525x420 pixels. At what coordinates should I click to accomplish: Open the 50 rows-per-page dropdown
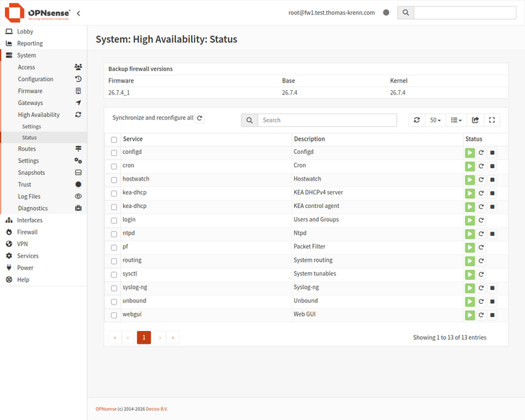(x=435, y=120)
